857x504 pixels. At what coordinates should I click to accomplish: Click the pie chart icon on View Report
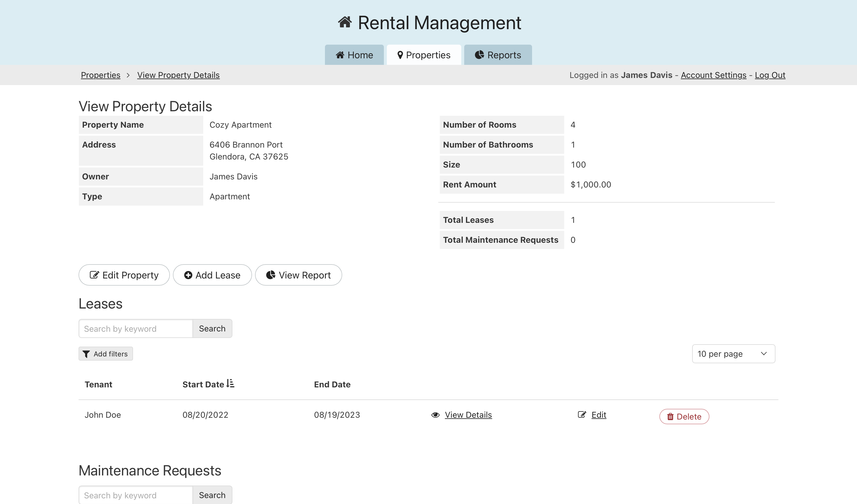tap(271, 275)
